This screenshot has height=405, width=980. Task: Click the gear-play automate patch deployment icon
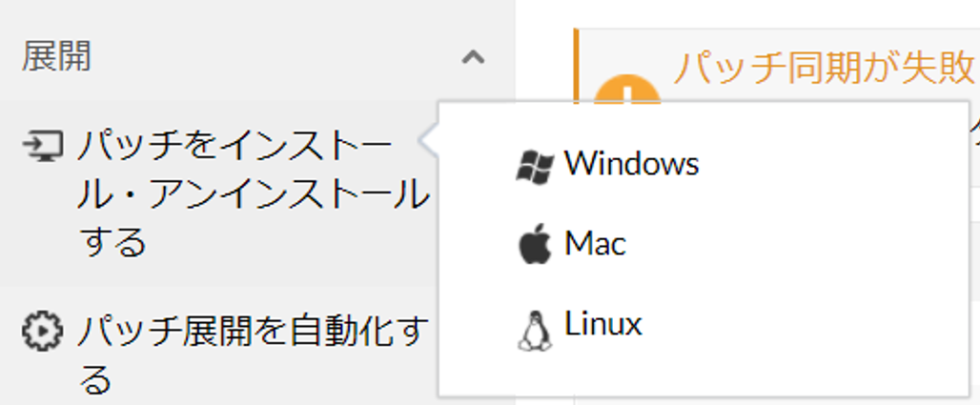click(43, 332)
